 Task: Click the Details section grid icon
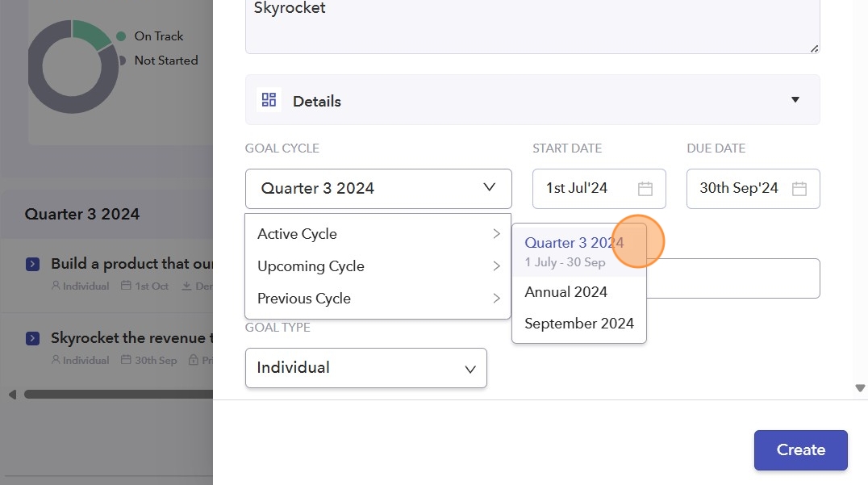tap(269, 100)
